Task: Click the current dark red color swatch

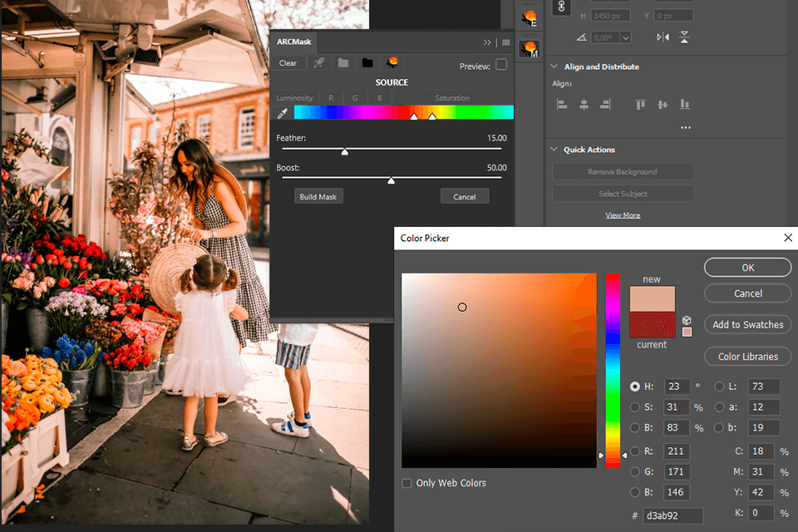Action: click(652, 324)
